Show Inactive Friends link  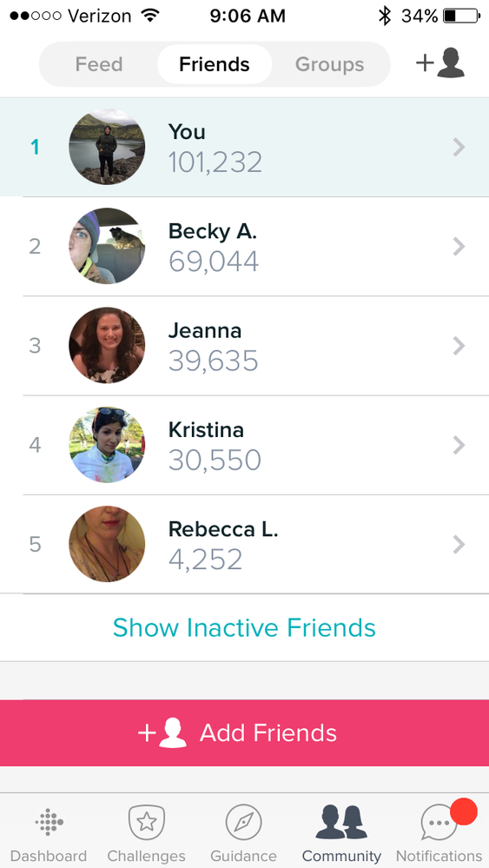[x=245, y=627]
